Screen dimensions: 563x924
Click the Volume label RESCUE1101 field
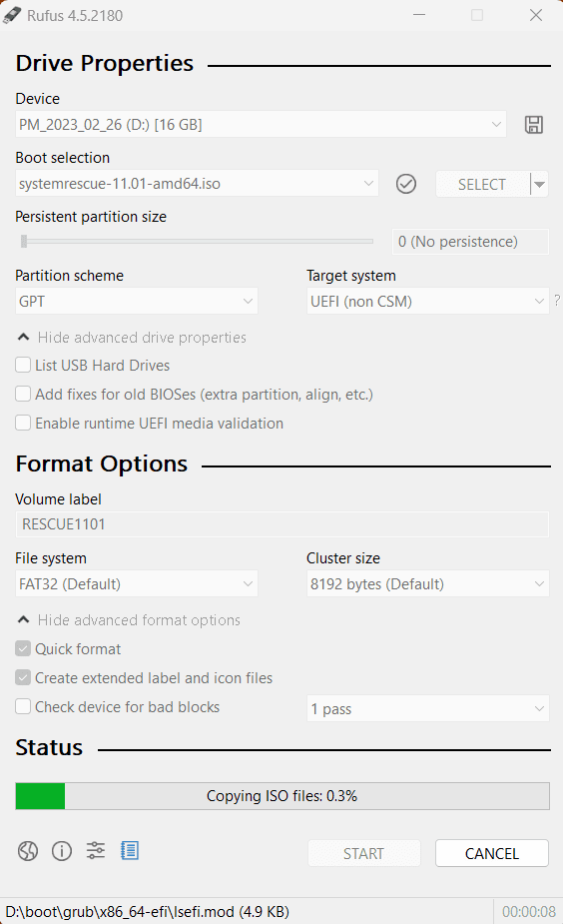(282, 523)
